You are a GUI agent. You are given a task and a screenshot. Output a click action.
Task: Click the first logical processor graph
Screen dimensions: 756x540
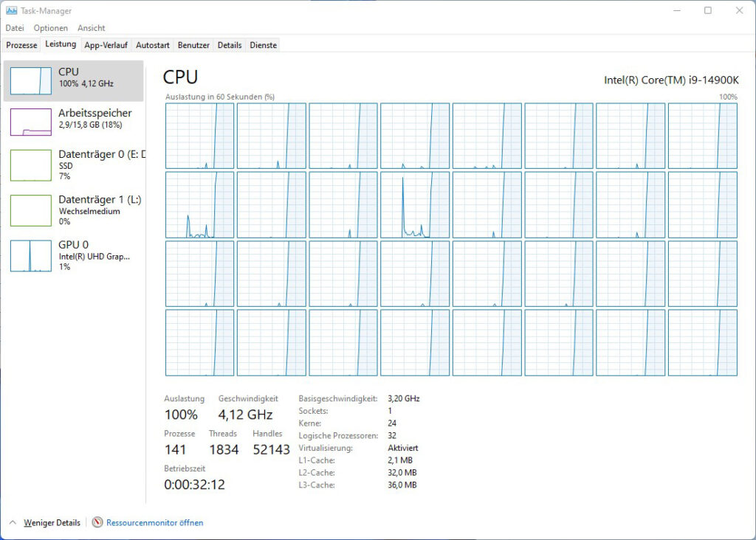coord(199,134)
